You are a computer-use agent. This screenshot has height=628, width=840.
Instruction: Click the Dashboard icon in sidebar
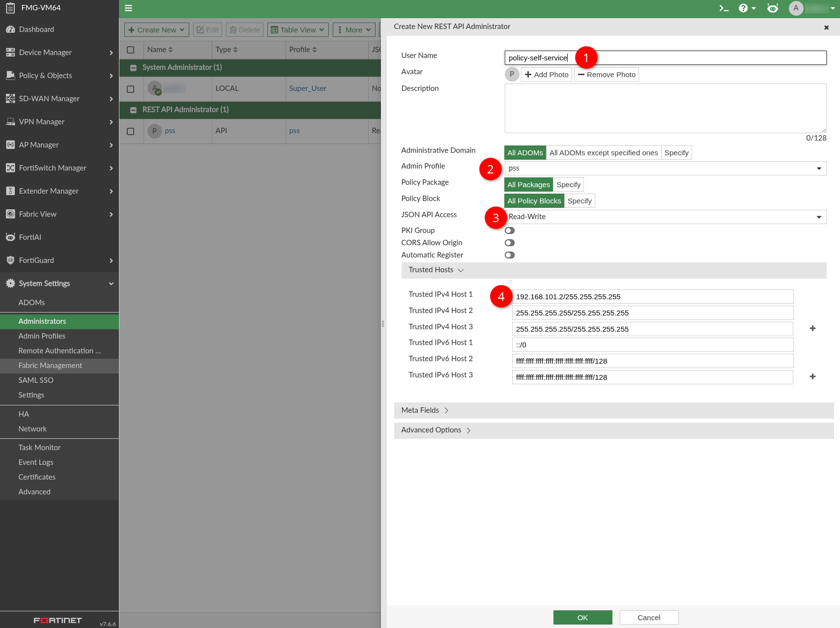tap(10, 29)
